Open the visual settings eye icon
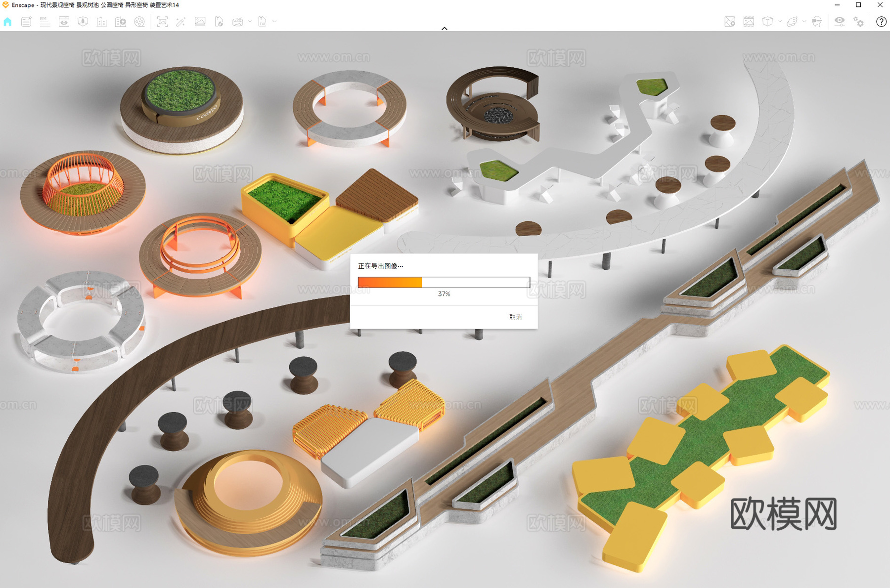 [x=840, y=22]
